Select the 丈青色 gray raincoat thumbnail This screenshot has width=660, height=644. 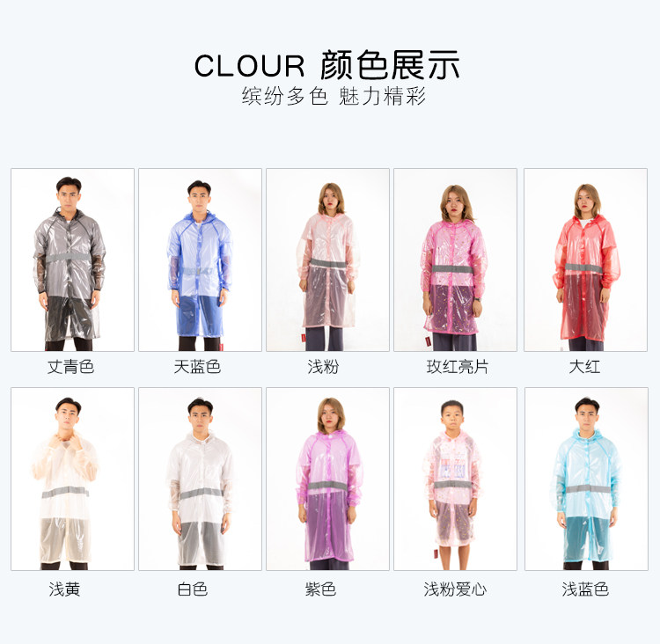[x=72, y=260]
